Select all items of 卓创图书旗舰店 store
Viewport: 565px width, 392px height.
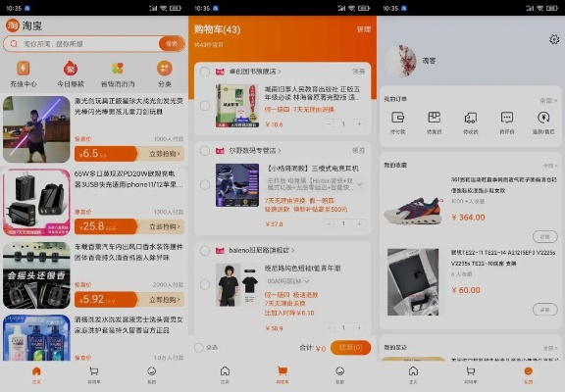click(x=205, y=72)
